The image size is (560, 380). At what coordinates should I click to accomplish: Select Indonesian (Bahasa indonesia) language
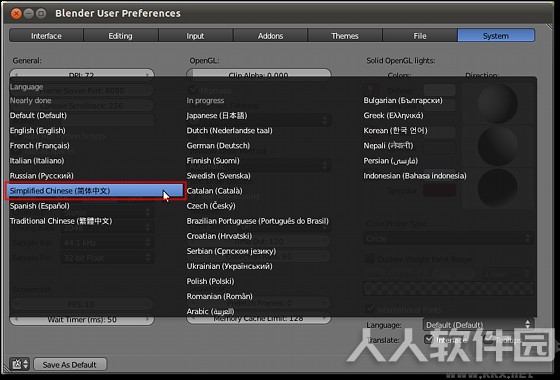coord(415,176)
